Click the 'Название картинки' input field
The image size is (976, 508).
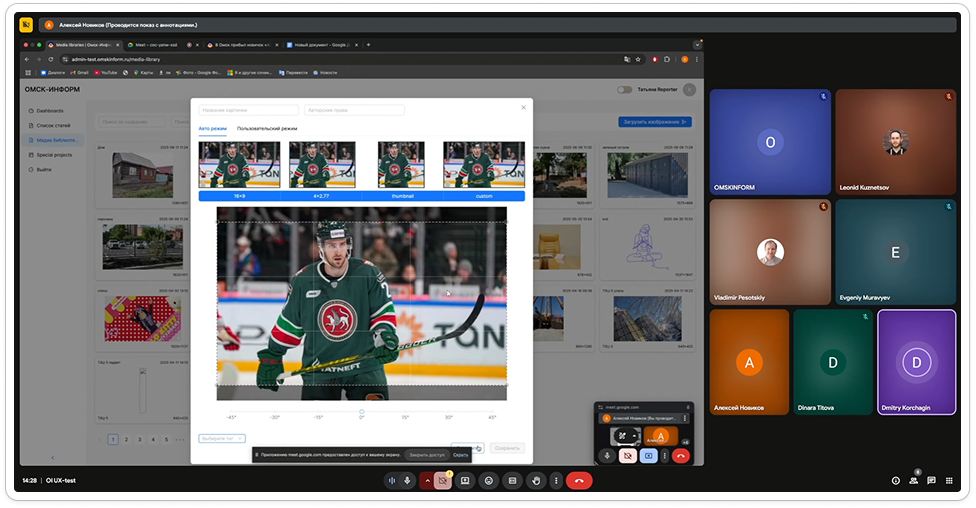[x=248, y=110]
